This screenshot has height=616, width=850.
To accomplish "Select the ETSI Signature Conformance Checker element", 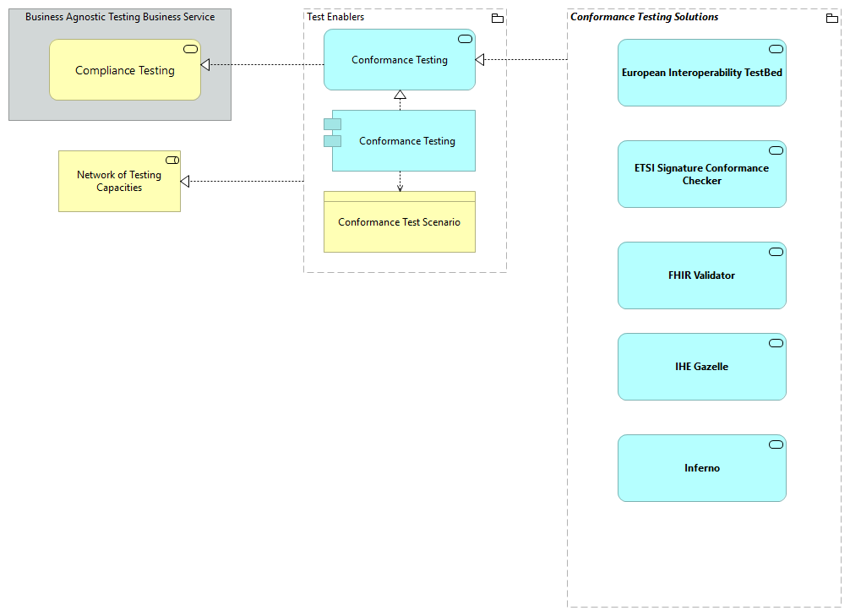I will [x=702, y=174].
